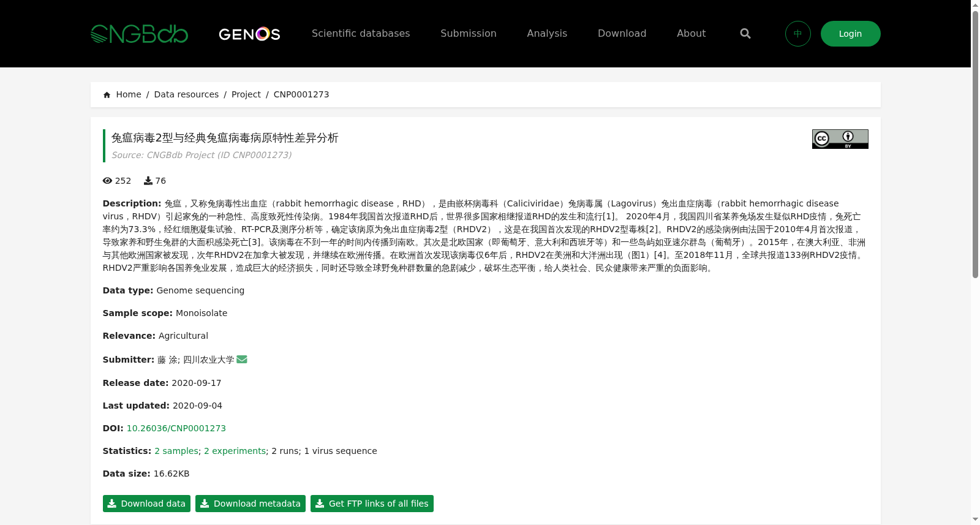This screenshot has width=980, height=525.
Task: Click scrollbar down arrow
Action: click(975, 519)
